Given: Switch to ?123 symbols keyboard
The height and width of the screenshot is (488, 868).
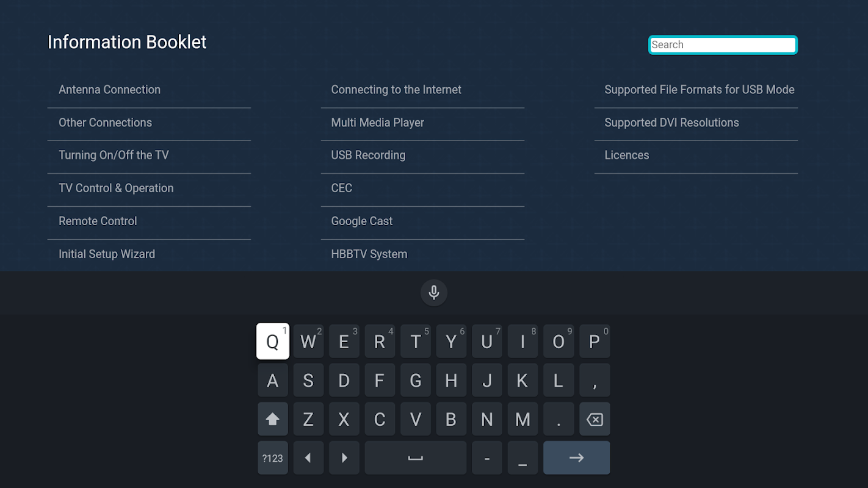Looking at the screenshot, I should point(273,457).
